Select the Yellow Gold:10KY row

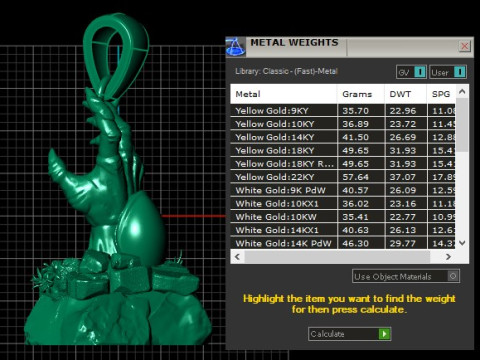(343, 124)
